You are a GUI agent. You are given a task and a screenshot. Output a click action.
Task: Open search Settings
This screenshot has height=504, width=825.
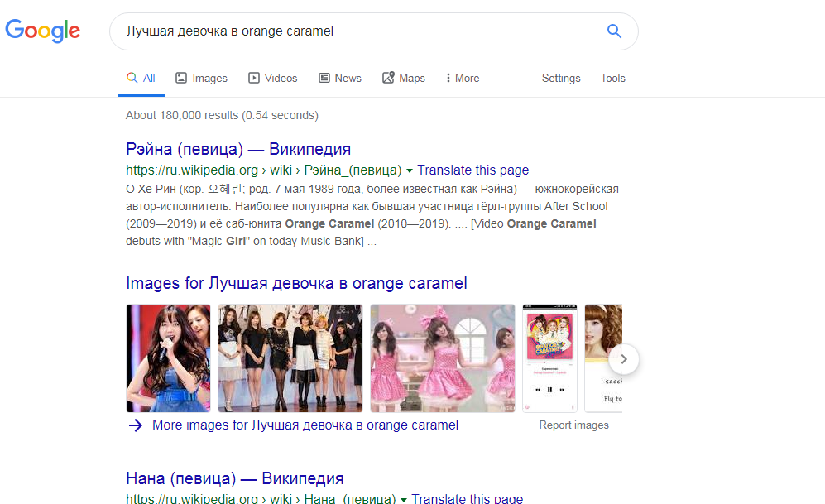pyautogui.click(x=560, y=78)
